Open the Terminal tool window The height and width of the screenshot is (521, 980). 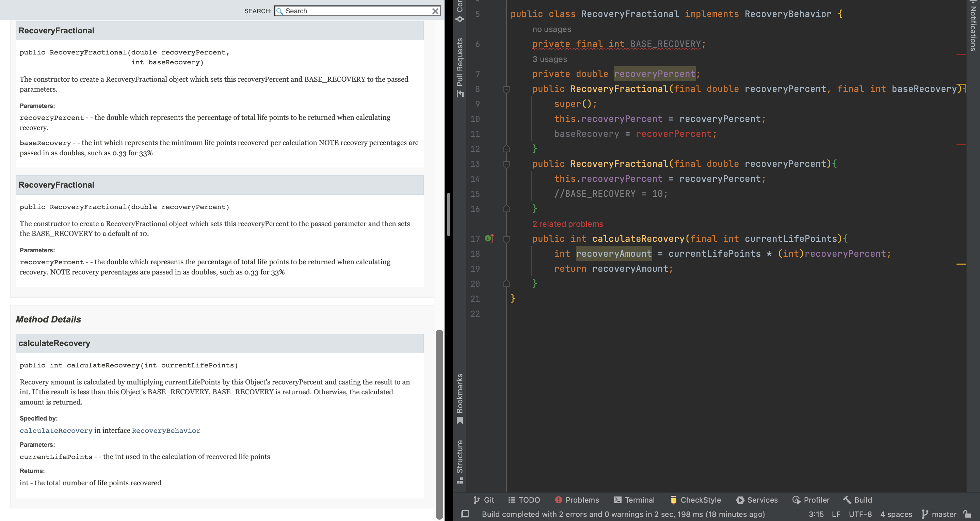coord(634,500)
